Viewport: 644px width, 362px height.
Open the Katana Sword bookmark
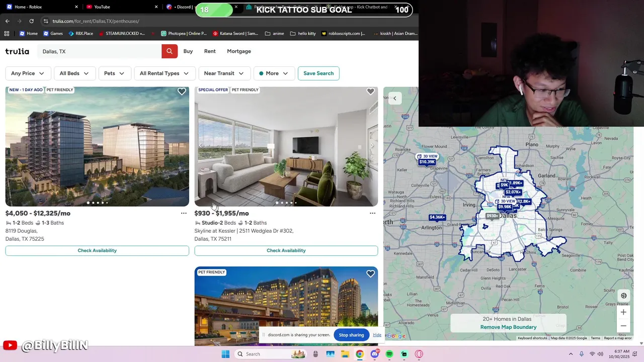235,34
